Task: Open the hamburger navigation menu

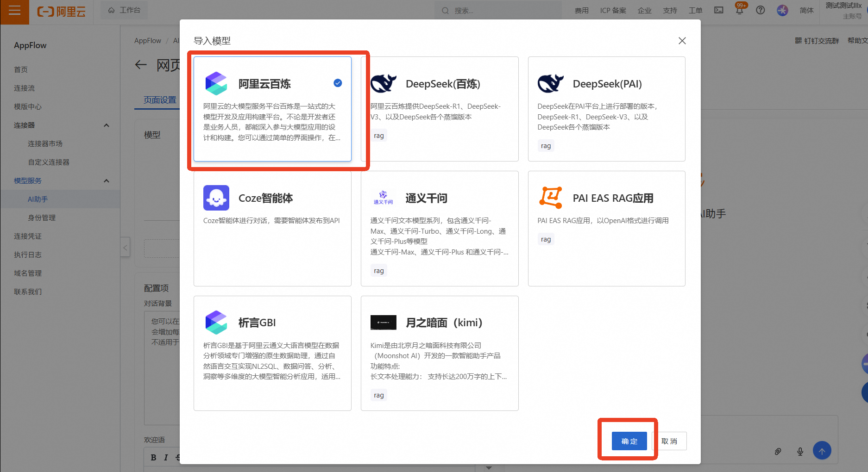Action: [x=14, y=11]
